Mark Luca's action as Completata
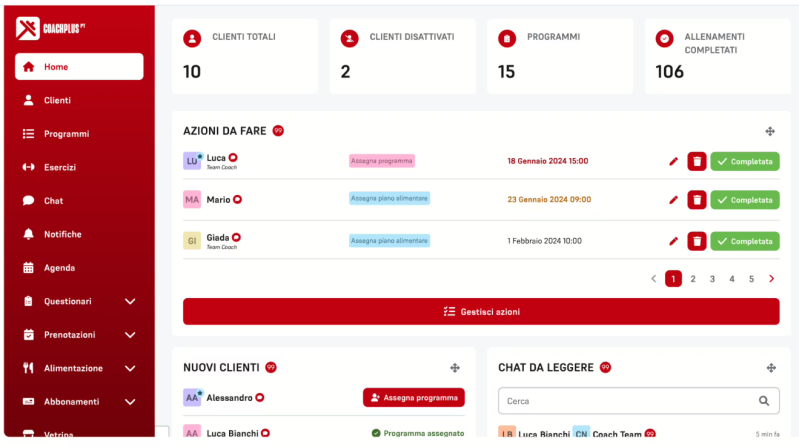The image size is (799, 447). click(x=745, y=161)
